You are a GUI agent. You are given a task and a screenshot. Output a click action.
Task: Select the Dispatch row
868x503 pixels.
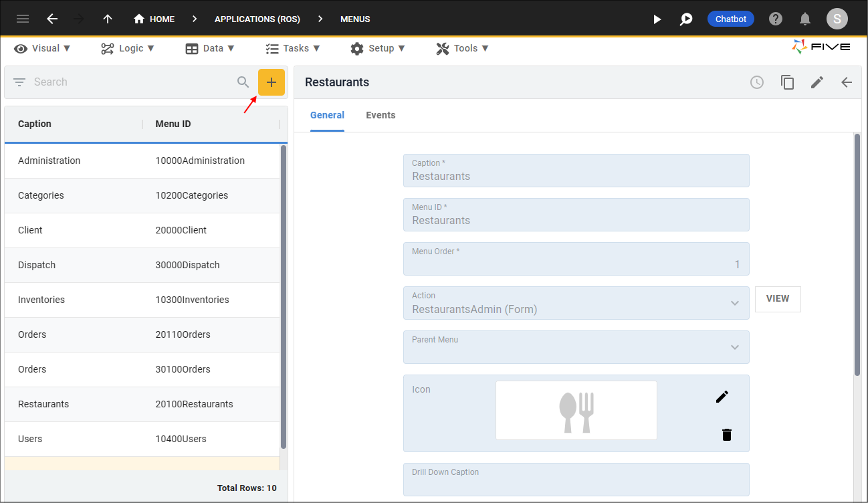click(142, 265)
